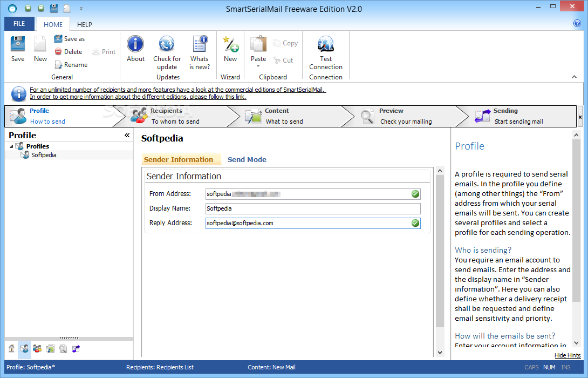Click the Hide Hints link
The width and height of the screenshot is (588, 378).
click(x=568, y=355)
